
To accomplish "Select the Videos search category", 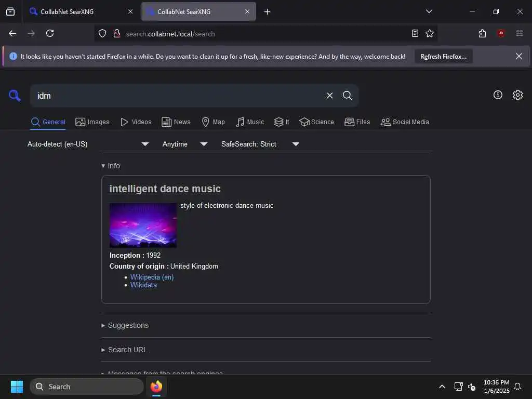I will (136, 122).
